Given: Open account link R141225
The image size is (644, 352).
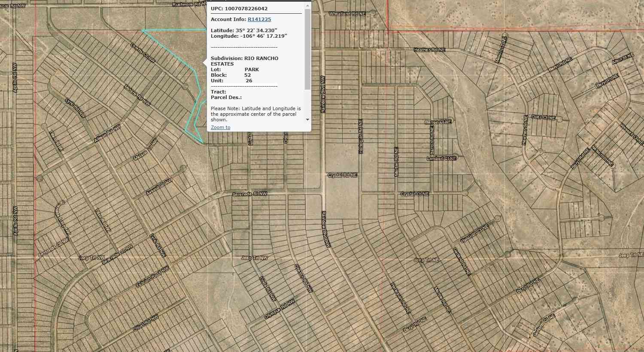Looking at the screenshot, I should click(259, 19).
